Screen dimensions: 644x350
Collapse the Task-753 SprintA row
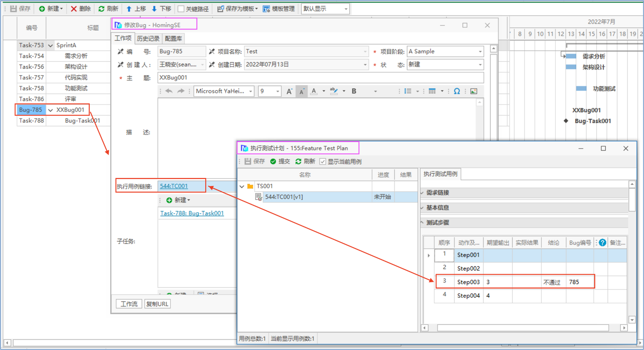point(50,45)
